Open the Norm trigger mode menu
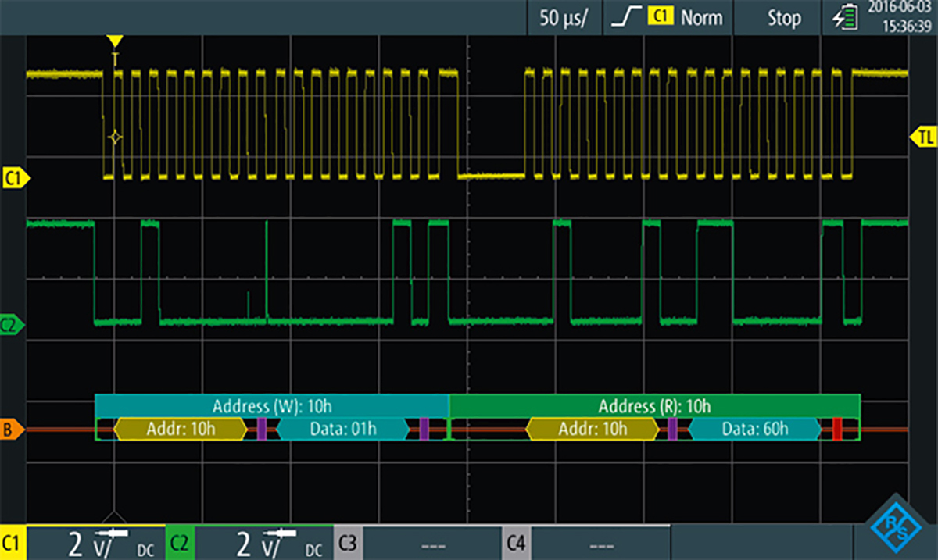938x560 pixels. [x=701, y=18]
